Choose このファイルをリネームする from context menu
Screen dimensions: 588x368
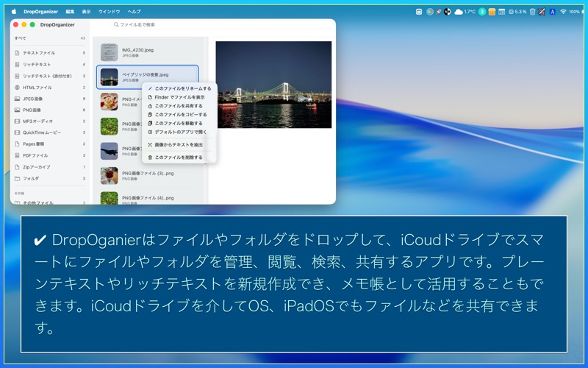(x=179, y=88)
